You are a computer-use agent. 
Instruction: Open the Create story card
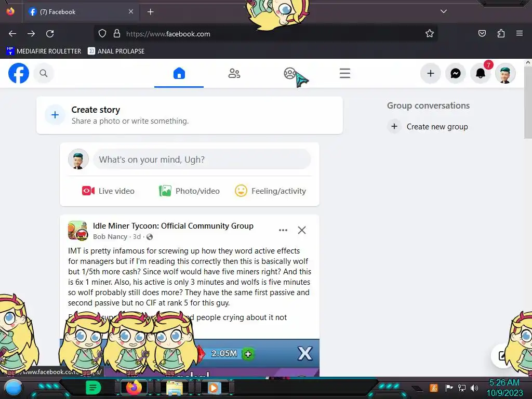(189, 115)
